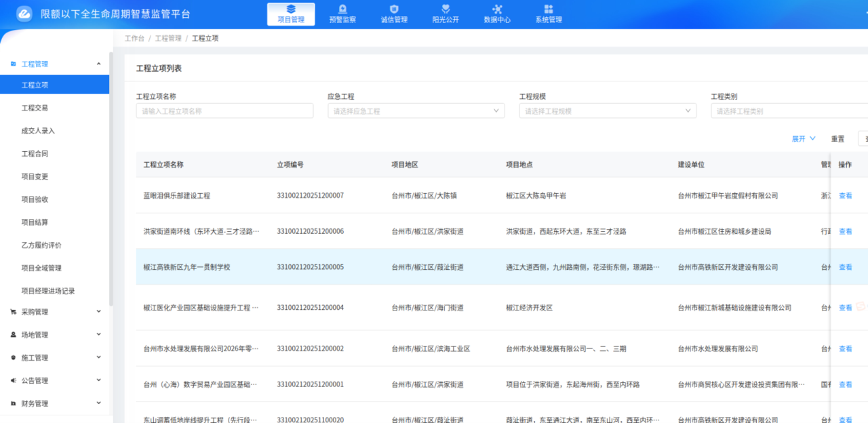This screenshot has height=423, width=868.
Task: Click the 财务管理 sidebar icon
Action: (12, 403)
